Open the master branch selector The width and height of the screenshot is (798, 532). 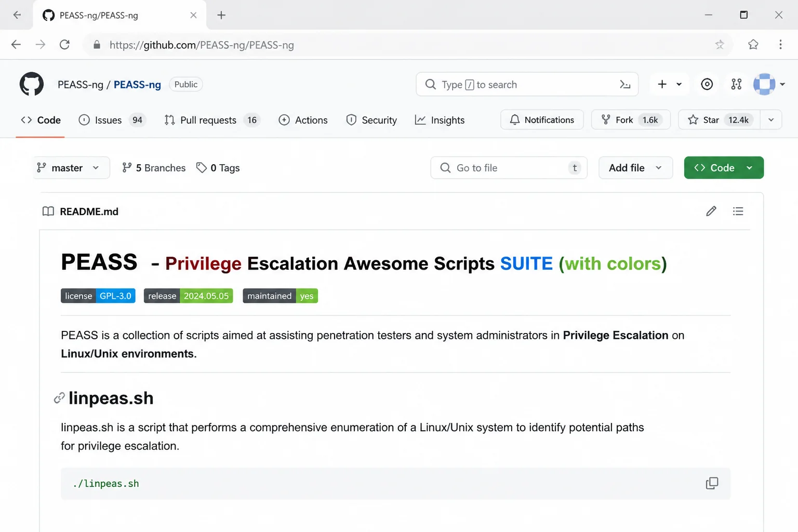pos(72,168)
